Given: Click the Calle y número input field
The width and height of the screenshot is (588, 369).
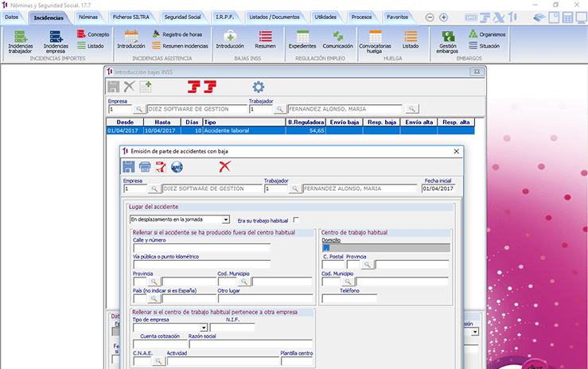Looking at the screenshot, I should [201, 247].
